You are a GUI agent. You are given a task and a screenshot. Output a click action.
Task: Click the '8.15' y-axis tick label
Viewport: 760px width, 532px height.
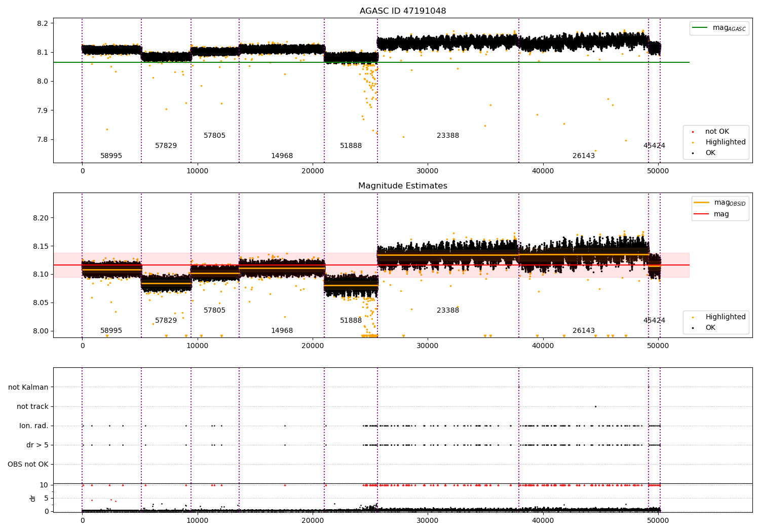[41, 246]
